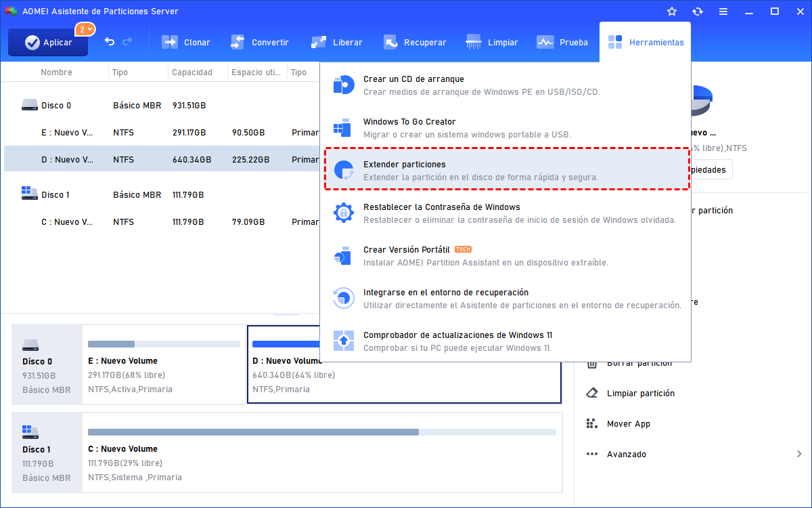The width and height of the screenshot is (812, 508).
Task: Sort by the Capacidad column header
Action: click(192, 72)
